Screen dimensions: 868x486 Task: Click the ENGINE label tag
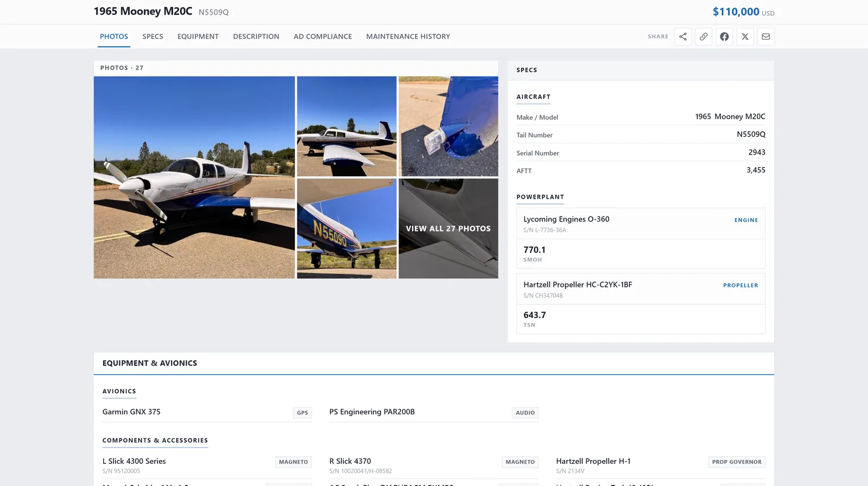pyautogui.click(x=746, y=220)
